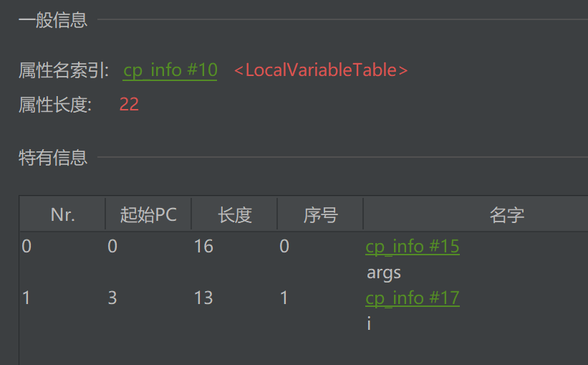Select the length cell showing 16

[203, 247]
